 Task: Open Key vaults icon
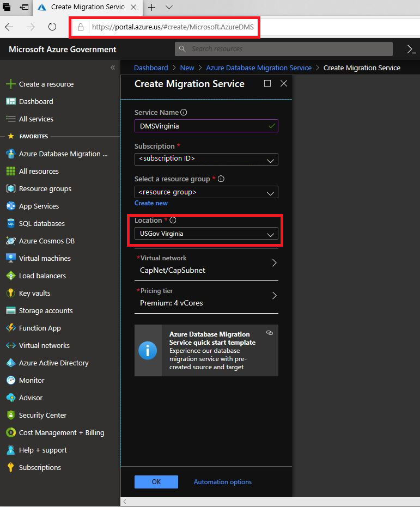coord(11,294)
